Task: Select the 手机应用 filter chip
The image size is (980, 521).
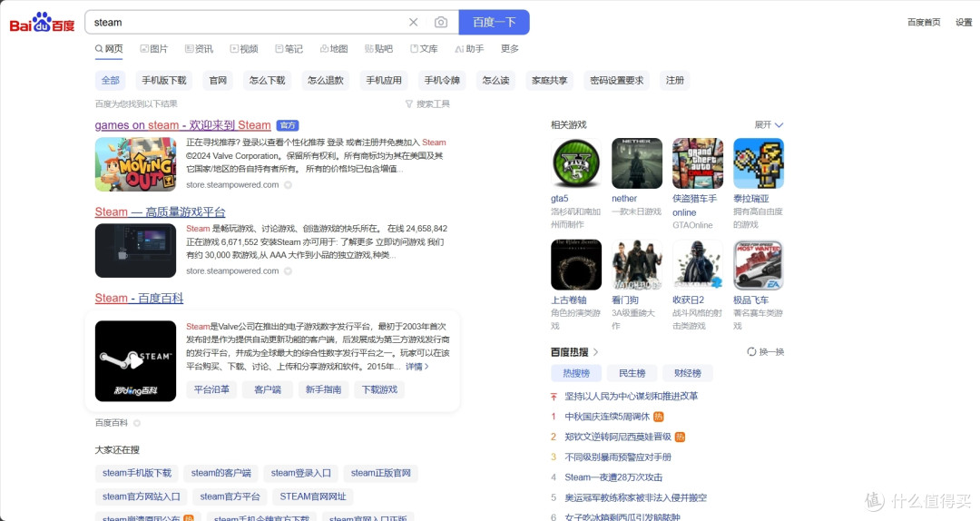Action: coord(384,80)
